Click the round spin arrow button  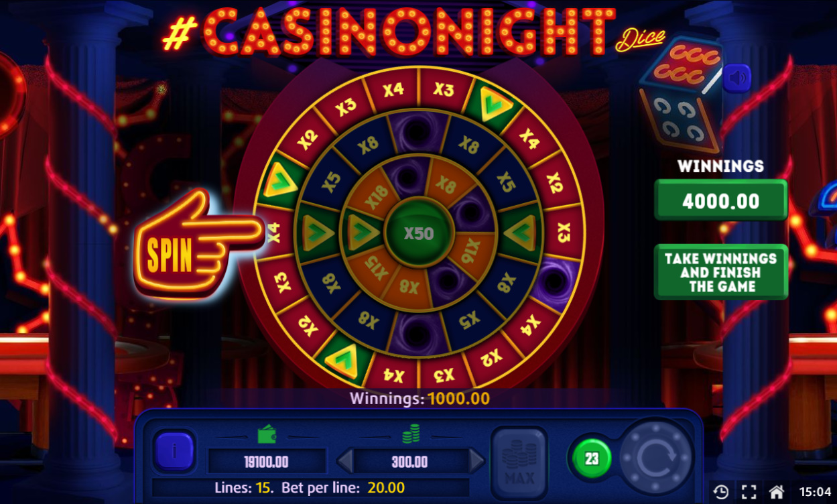point(654,459)
